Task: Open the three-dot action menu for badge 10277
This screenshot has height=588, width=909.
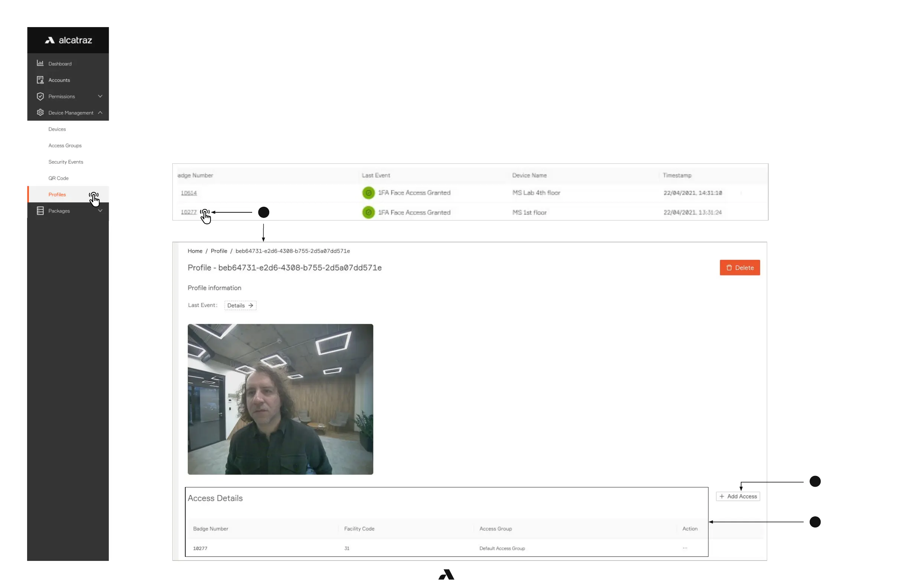Action: [685, 548]
